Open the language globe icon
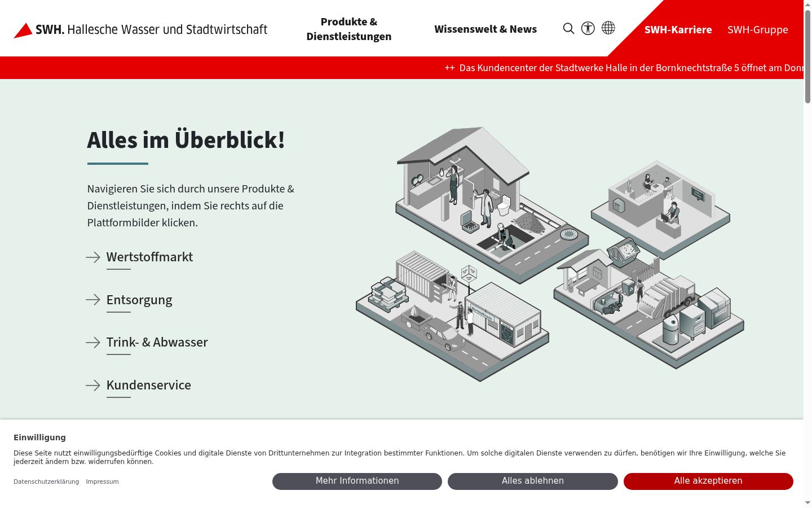Screen dimensions: 812x508 608,28
